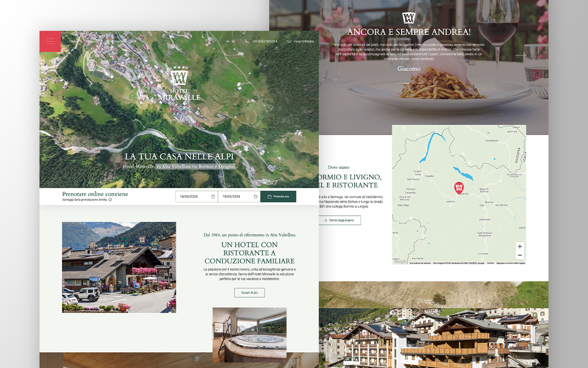Click the next-review arrow beside the testimonial
This screenshot has width=588, height=368.
point(520,56)
